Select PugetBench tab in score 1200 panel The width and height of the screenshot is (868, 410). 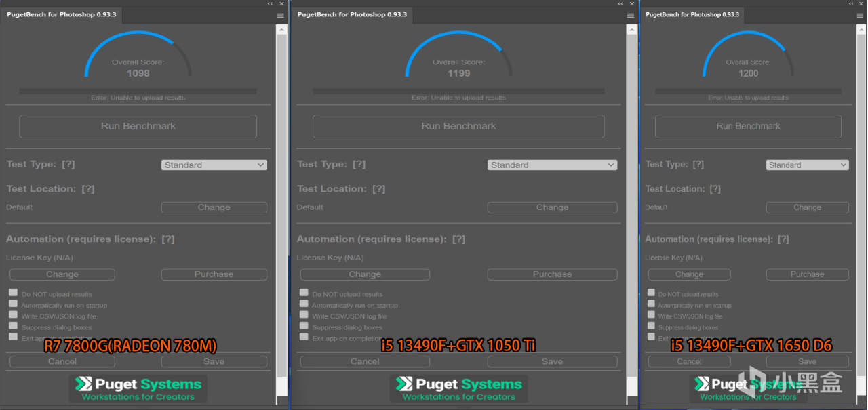pos(692,14)
